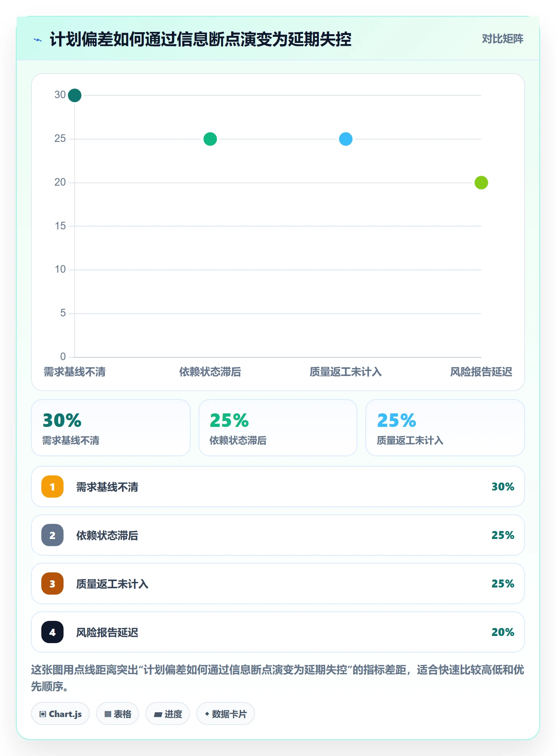
Task: Click the 质量返工未计入 axis label
Action: click(x=346, y=372)
